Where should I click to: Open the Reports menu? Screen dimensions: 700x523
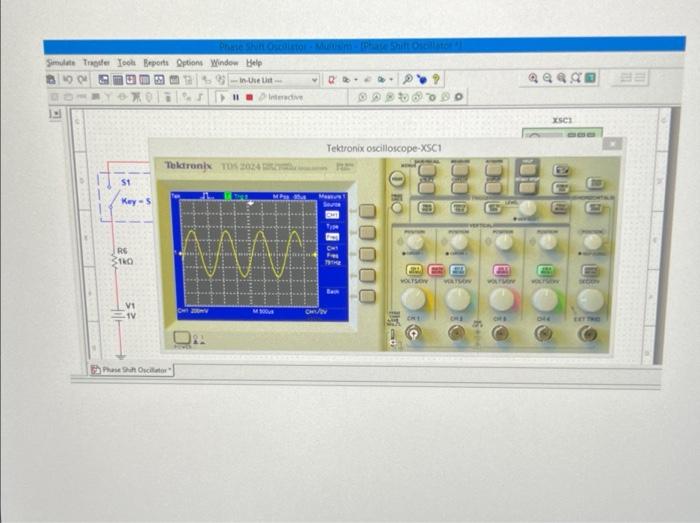[x=156, y=62]
